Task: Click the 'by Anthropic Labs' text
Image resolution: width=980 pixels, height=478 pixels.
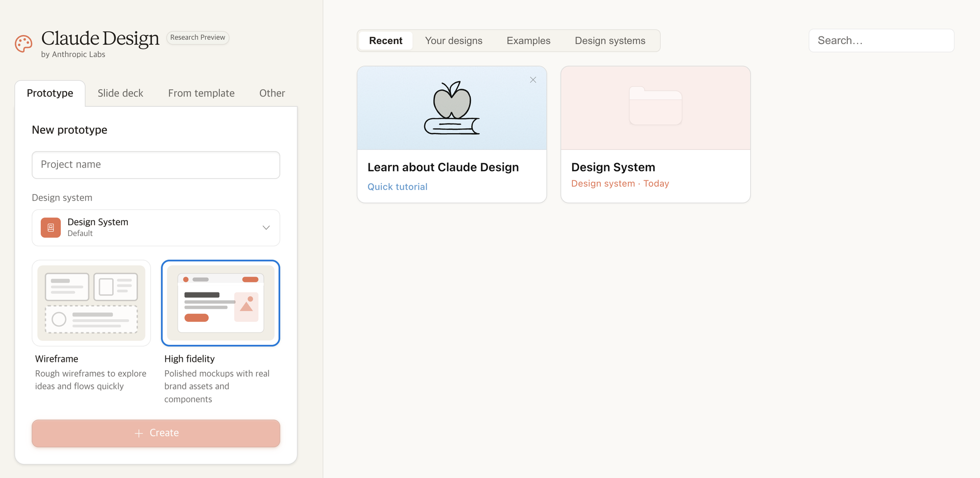Action: [x=73, y=54]
